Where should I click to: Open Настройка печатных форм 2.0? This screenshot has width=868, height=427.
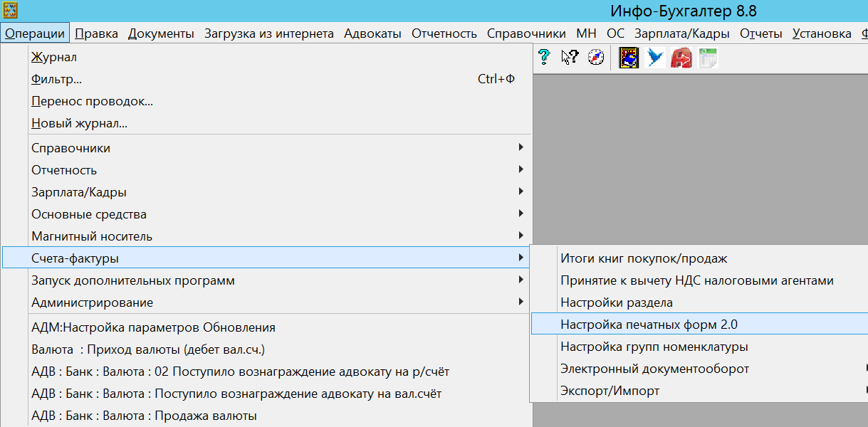[700, 325]
